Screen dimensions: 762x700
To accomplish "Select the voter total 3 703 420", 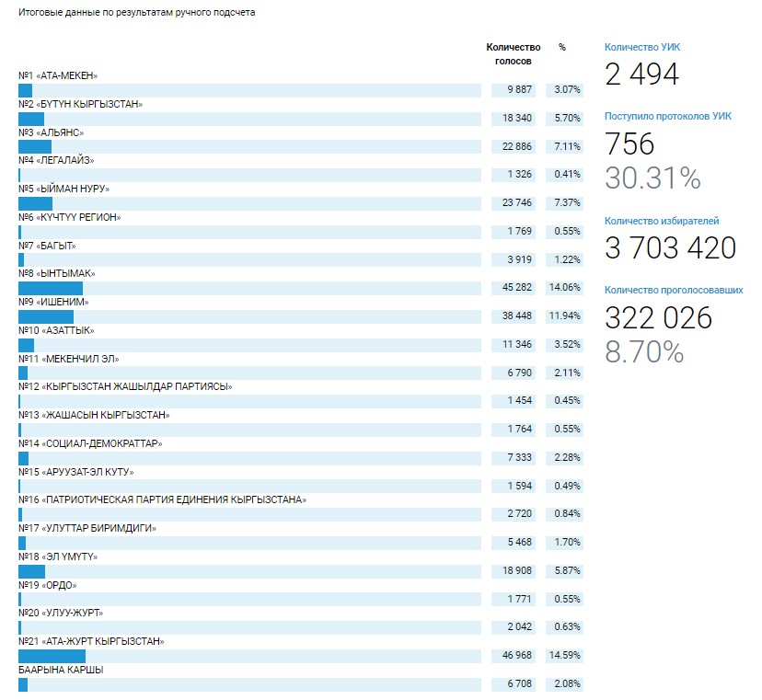I will pos(670,248).
